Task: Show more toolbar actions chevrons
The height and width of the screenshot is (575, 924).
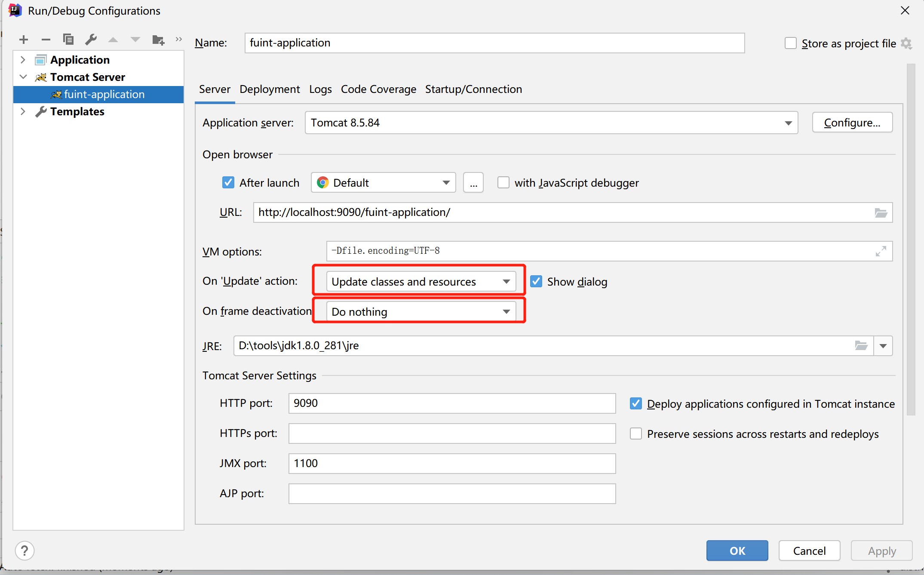Action: pos(179,39)
